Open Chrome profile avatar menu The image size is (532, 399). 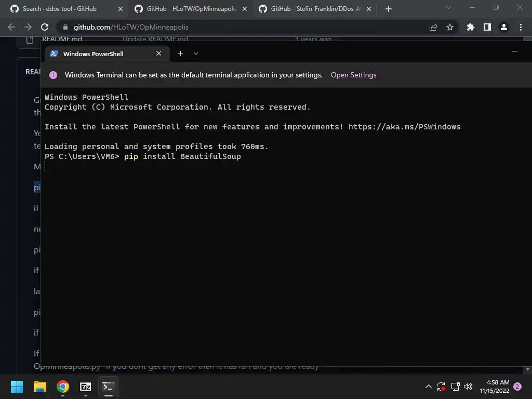click(504, 27)
